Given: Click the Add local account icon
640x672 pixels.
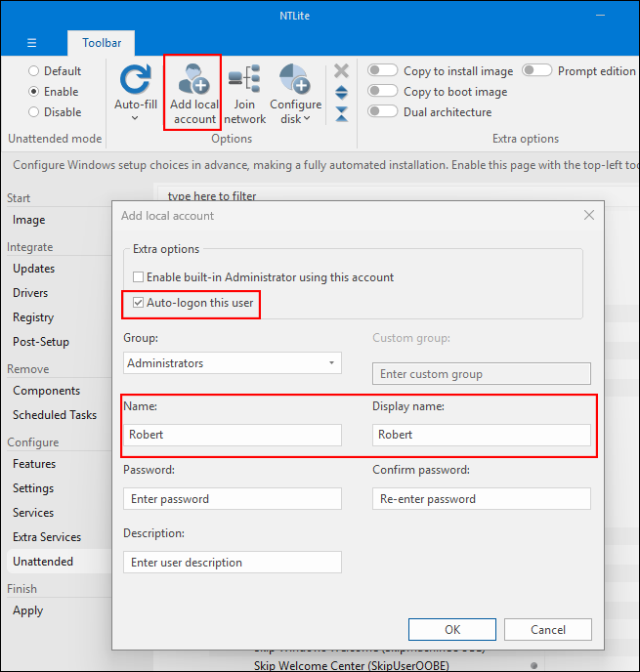Looking at the screenshot, I should click(193, 80).
